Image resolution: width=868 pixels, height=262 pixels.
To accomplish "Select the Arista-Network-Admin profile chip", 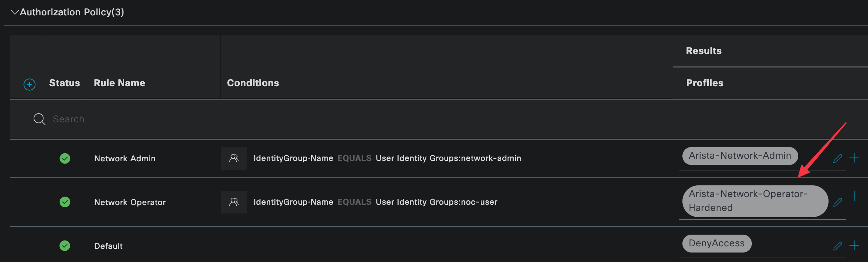I will coord(740,156).
